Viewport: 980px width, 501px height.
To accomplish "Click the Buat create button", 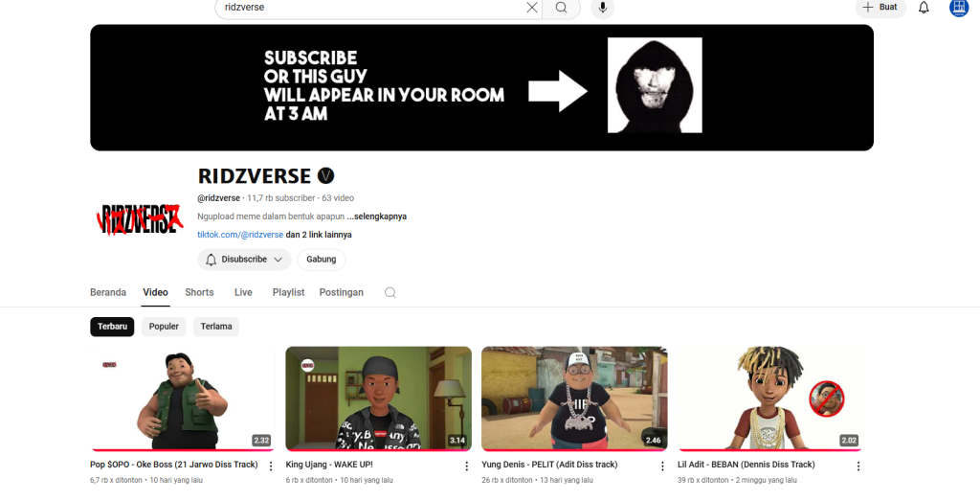I will point(880,8).
